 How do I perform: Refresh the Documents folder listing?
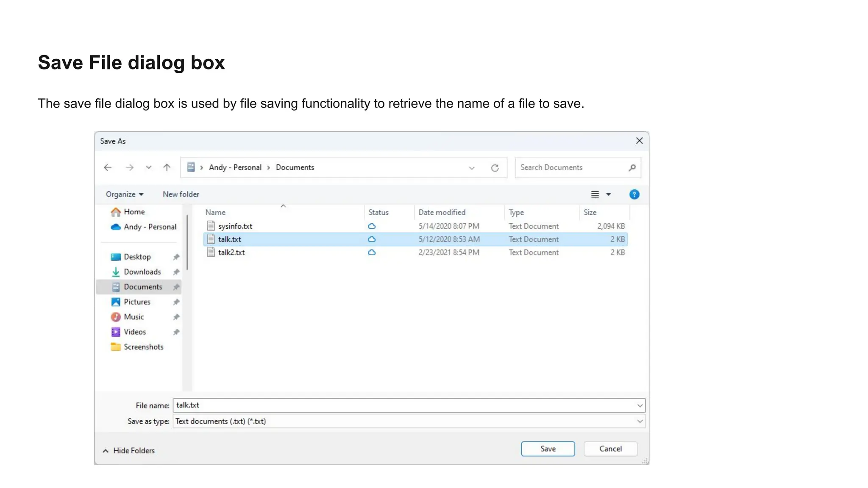click(x=495, y=168)
